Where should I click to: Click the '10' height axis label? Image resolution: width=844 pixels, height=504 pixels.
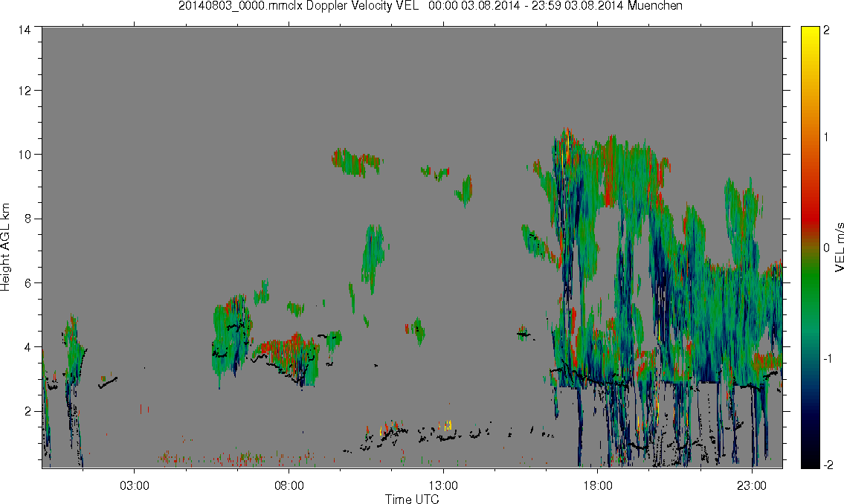click(x=25, y=155)
